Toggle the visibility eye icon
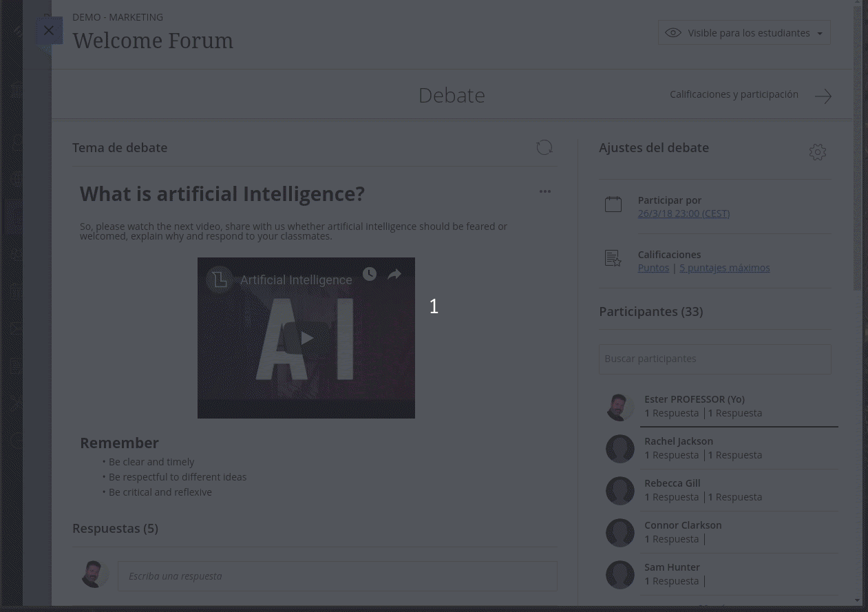Viewport: 868px width, 612px height. (x=673, y=33)
